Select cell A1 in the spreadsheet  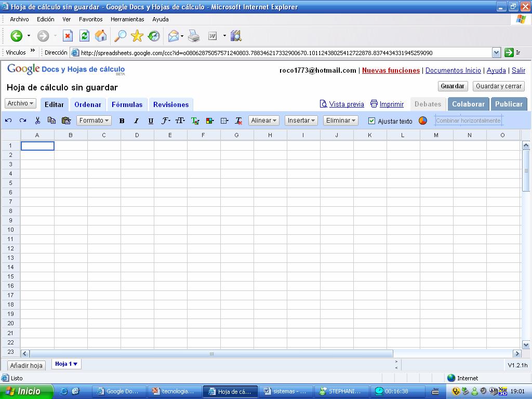[37, 146]
